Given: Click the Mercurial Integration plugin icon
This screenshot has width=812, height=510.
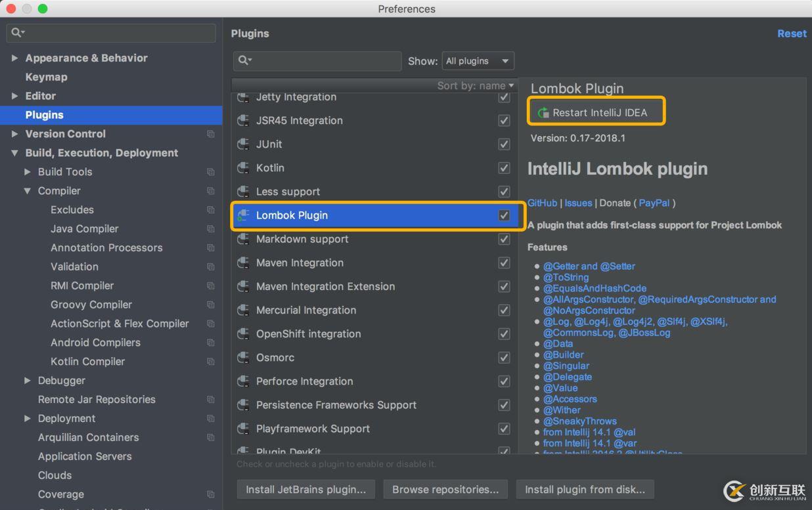Looking at the screenshot, I should pos(244,310).
